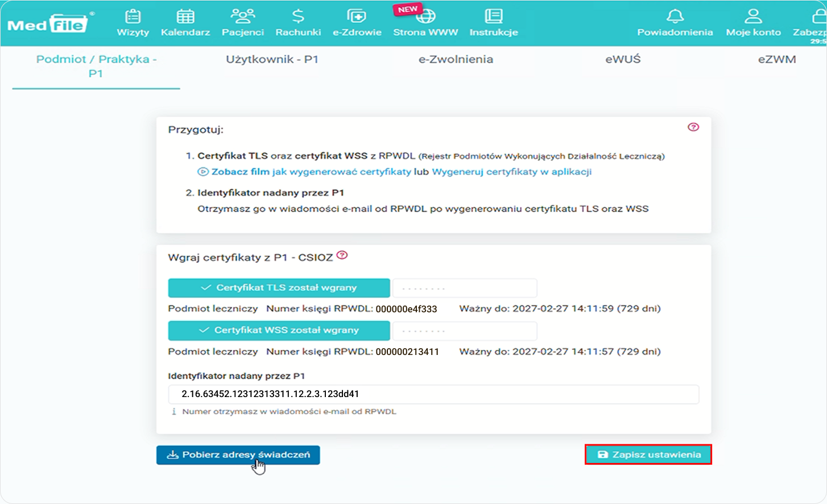Image resolution: width=827 pixels, height=504 pixels.
Task: Open Strona WWW section
Action: (x=425, y=23)
